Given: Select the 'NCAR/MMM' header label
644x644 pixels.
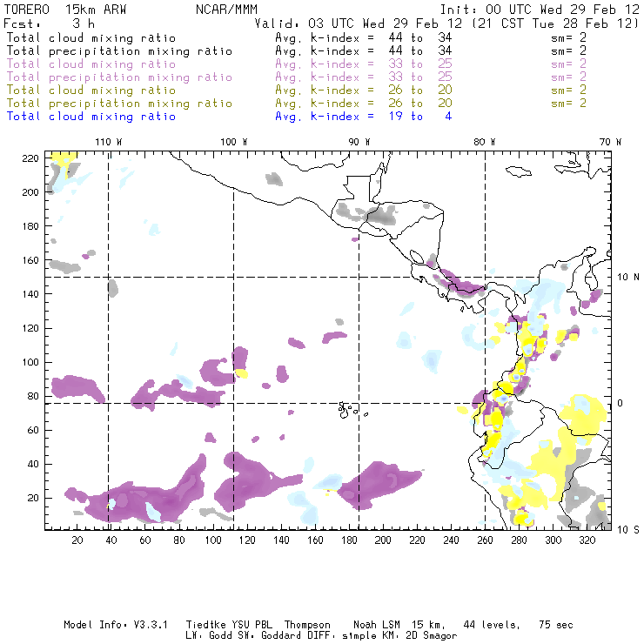Looking at the screenshot, I should click(x=227, y=10).
